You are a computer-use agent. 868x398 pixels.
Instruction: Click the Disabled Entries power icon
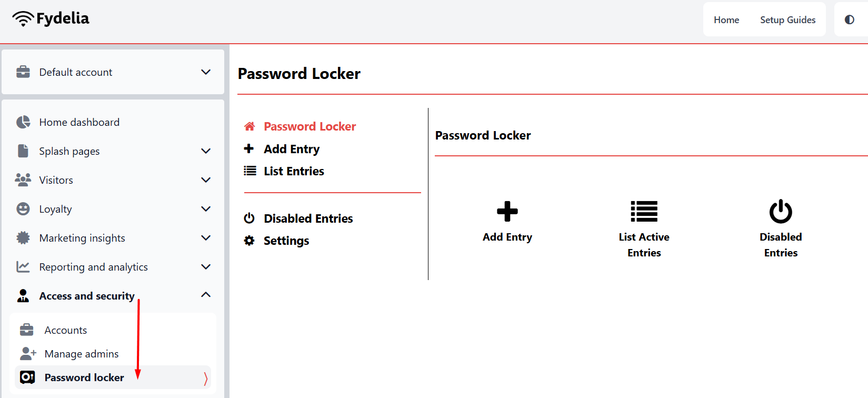(x=781, y=211)
